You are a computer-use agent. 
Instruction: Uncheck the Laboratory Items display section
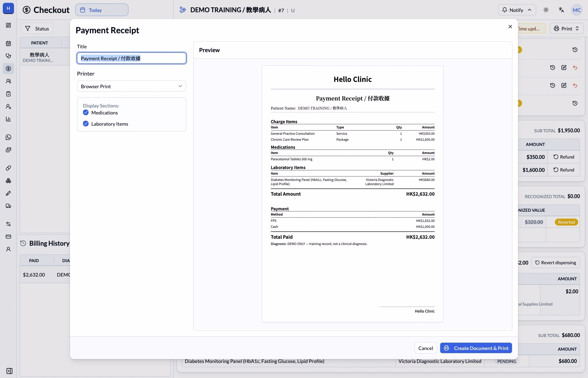click(86, 124)
